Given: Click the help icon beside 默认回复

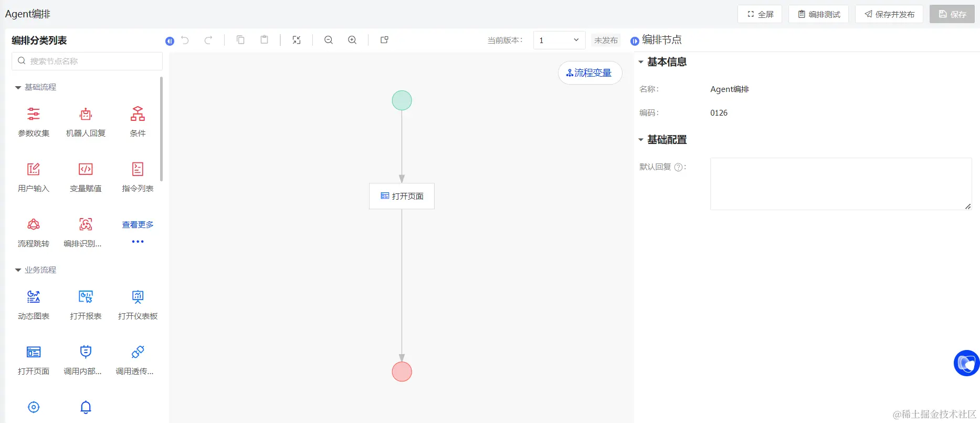Looking at the screenshot, I should pyautogui.click(x=678, y=167).
